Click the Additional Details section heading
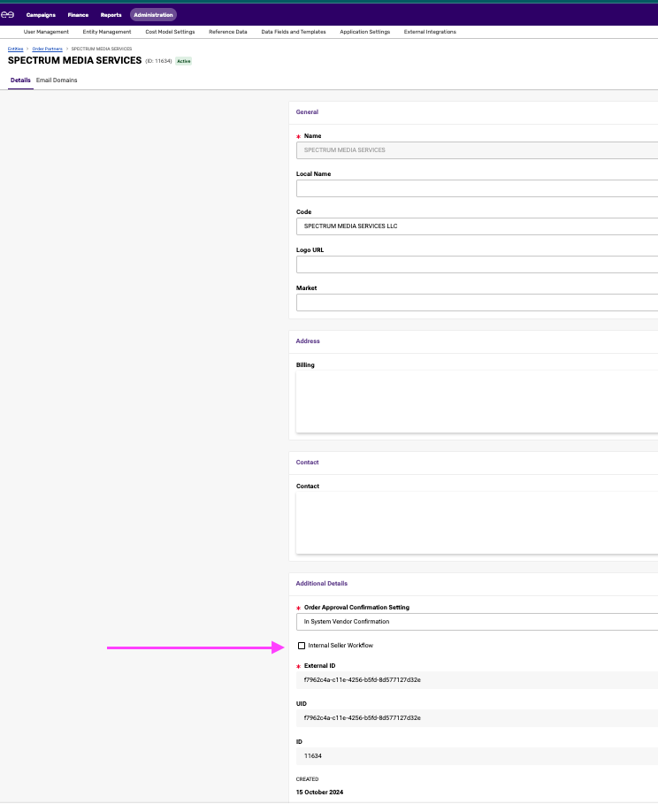658x812 pixels. pos(322,584)
